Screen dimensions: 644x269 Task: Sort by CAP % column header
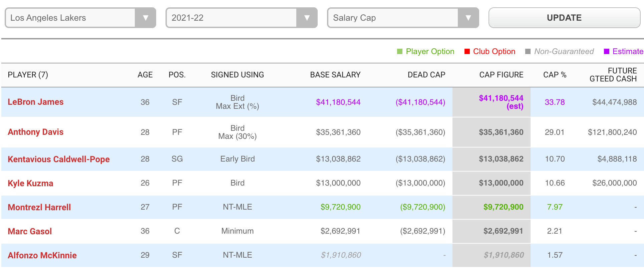(555, 75)
